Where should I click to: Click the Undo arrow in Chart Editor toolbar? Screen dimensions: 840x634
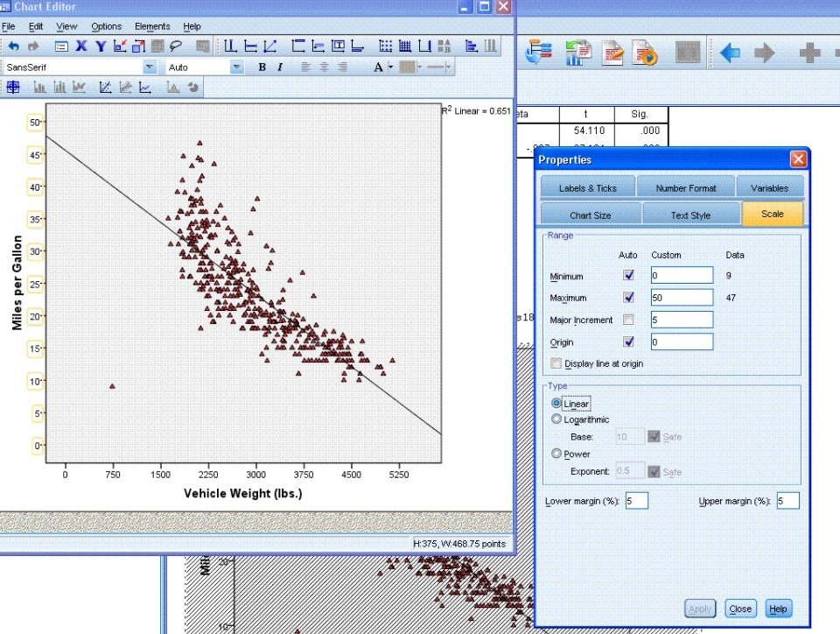pyautogui.click(x=13, y=46)
